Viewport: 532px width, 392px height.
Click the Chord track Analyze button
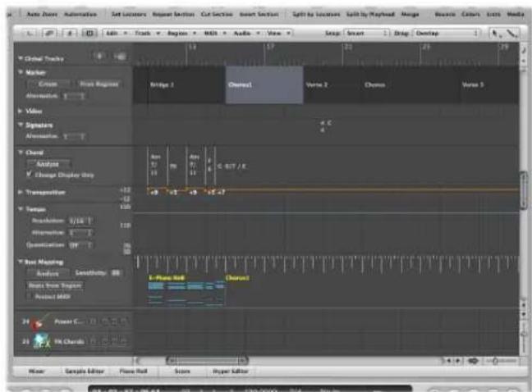pyautogui.click(x=48, y=164)
